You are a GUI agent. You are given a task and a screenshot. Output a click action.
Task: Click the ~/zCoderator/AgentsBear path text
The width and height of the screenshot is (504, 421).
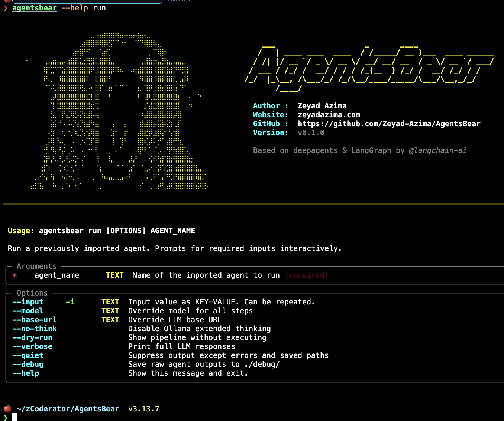67,408
